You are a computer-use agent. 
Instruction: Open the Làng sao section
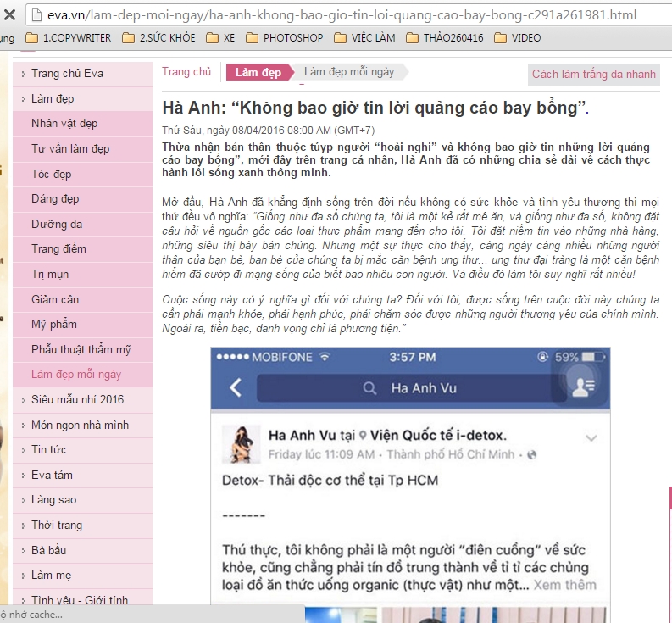tap(83, 500)
